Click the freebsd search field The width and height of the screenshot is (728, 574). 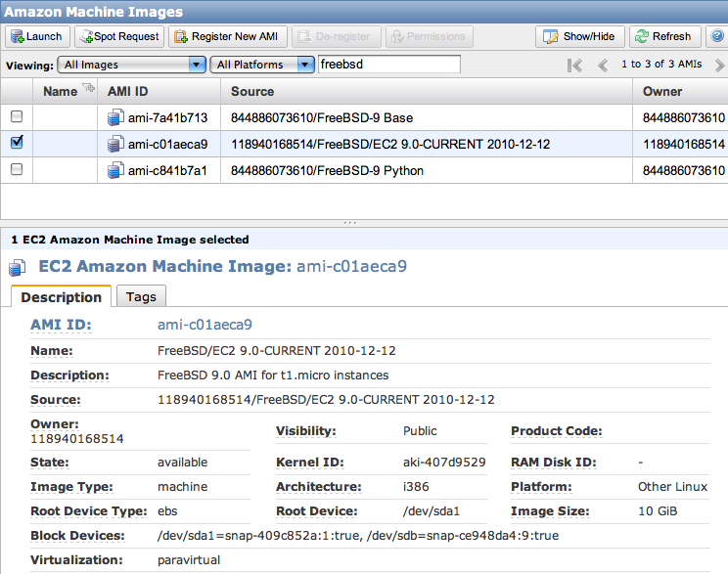pos(389,64)
